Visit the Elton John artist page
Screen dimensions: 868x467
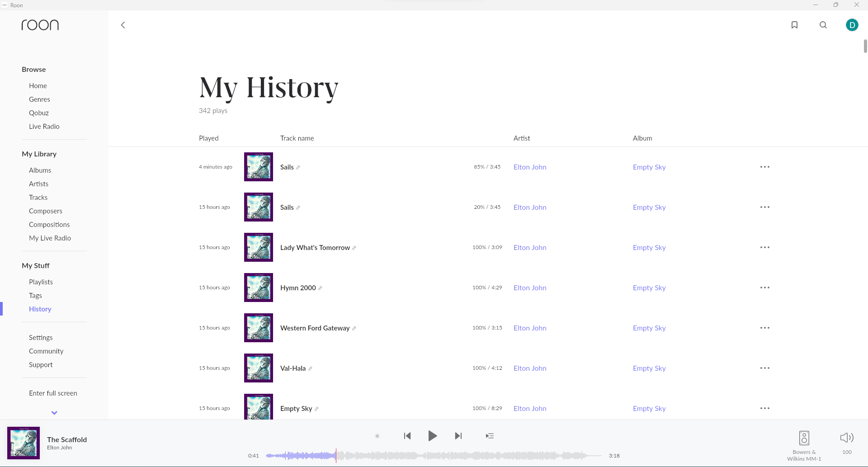529,167
